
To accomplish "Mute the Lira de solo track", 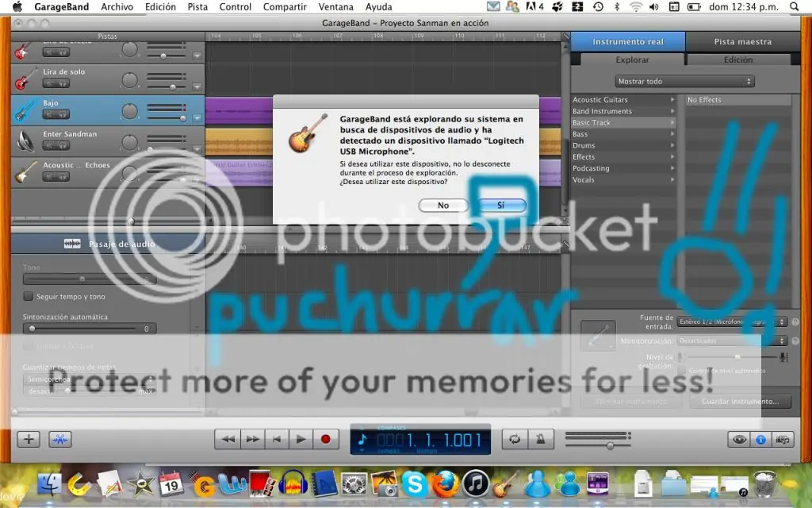I will coord(50,83).
